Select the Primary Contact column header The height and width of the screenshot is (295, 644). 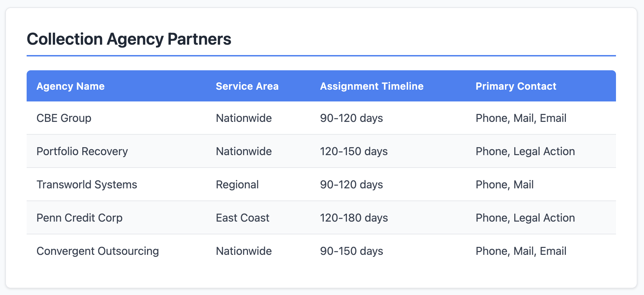click(x=516, y=86)
